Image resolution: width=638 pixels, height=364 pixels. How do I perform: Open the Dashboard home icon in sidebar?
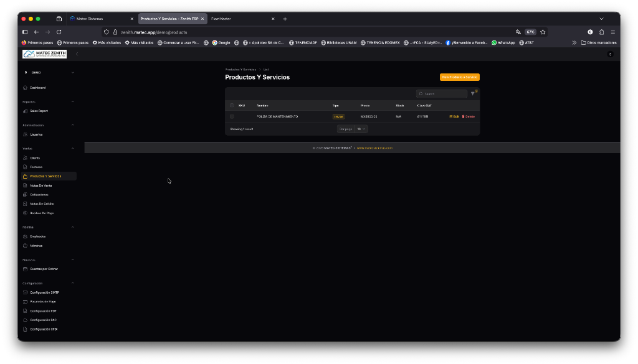(25, 88)
